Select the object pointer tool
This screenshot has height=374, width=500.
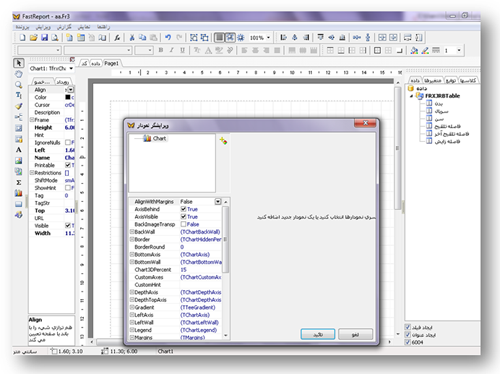[19, 63]
